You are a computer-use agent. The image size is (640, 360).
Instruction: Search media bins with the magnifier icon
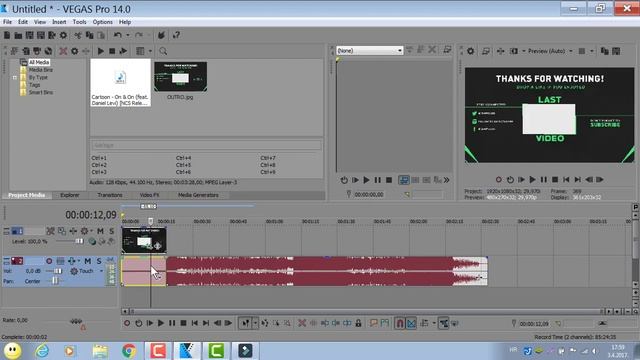pos(163,51)
